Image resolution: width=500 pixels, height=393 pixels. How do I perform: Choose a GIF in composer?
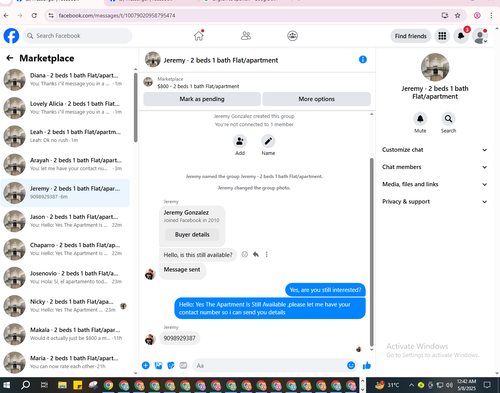tap(183, 365)
